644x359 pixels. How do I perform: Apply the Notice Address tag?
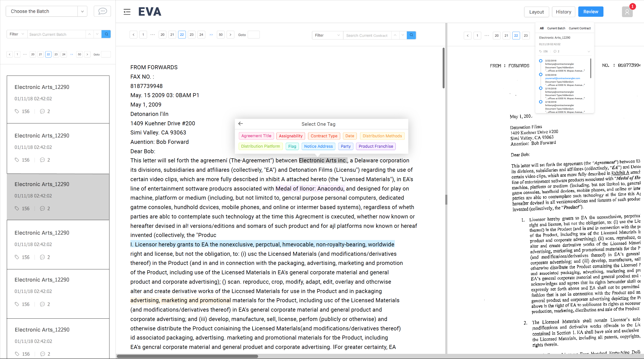pyautogui.click(x=318, y=146)
